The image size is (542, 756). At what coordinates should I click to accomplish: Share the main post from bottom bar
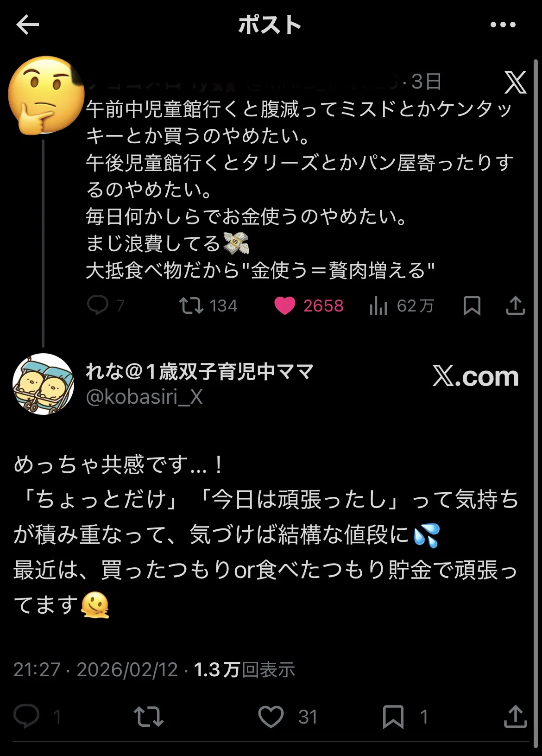[x=515, y=716]
